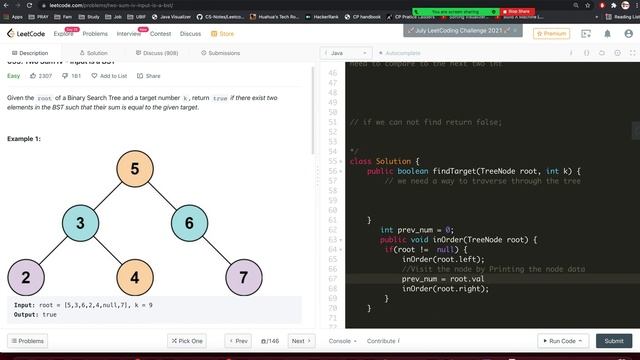
Task: Collapse fold arrow at line 63
Action: tap(341, 240)
